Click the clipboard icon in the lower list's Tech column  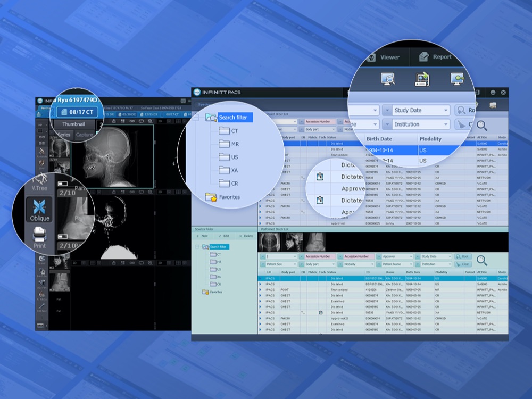tap(320, 312)
